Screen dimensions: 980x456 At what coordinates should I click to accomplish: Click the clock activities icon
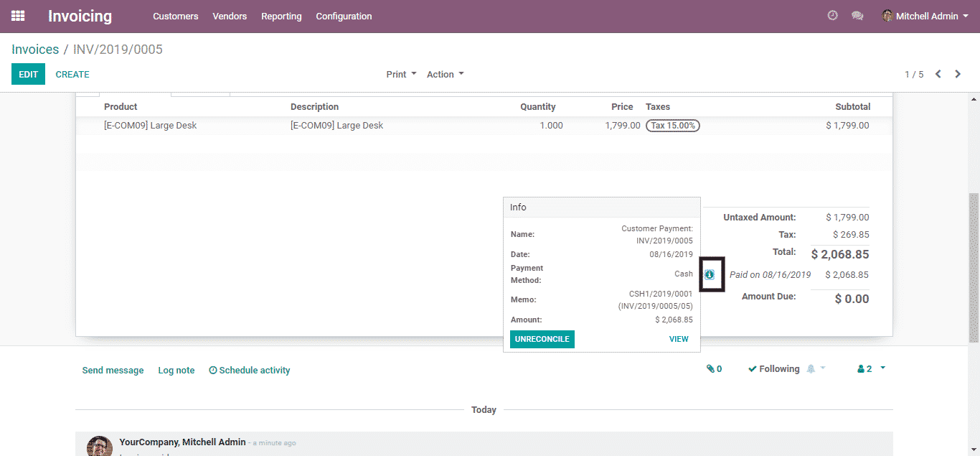click(832, 16)
